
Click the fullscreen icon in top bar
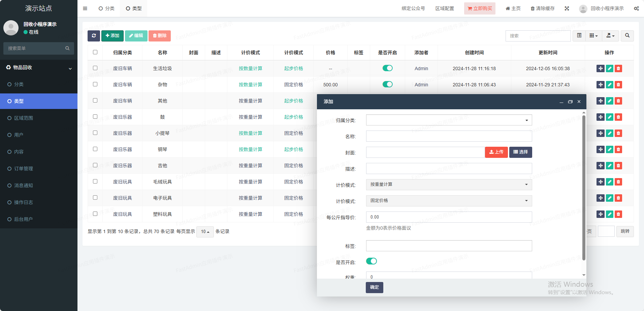point(567,8)
